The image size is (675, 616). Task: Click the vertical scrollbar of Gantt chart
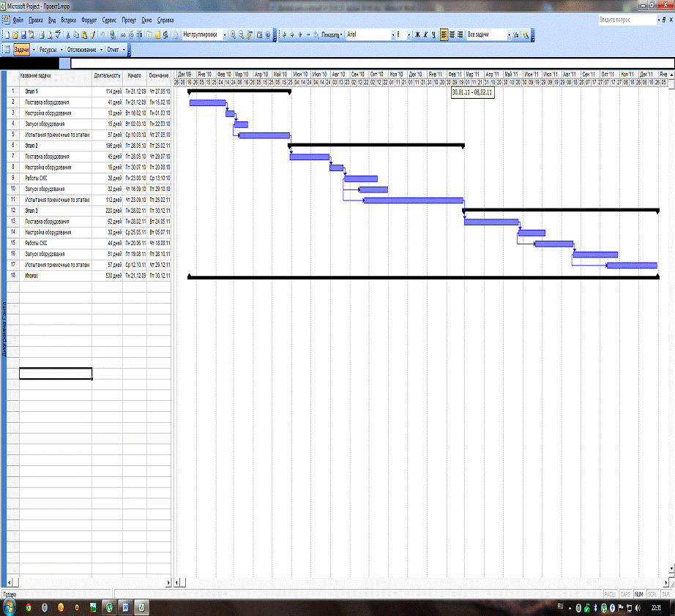[671, 293]
